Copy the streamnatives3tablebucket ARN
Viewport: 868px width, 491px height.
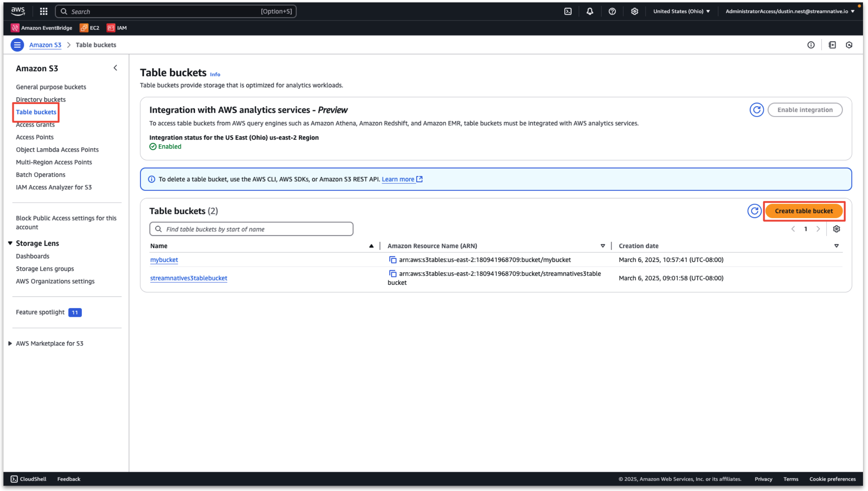(x=393, y=274)
